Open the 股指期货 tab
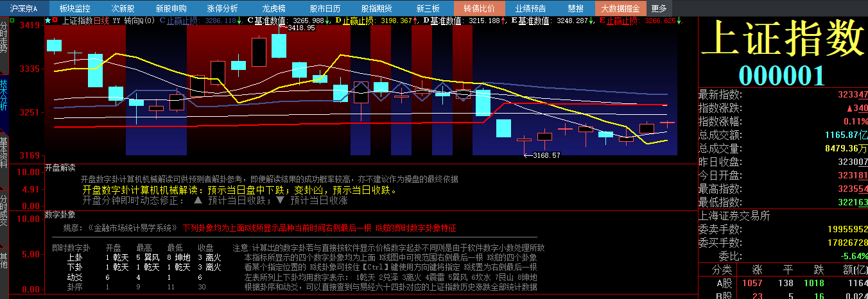868x299 pixels. tap(376, 8)
